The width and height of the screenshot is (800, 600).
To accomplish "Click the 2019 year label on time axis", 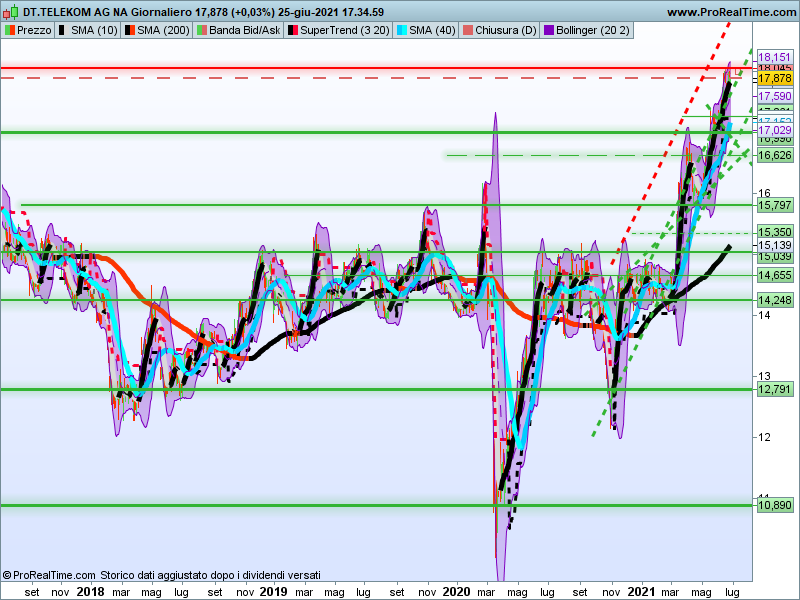I will point(273,592).
